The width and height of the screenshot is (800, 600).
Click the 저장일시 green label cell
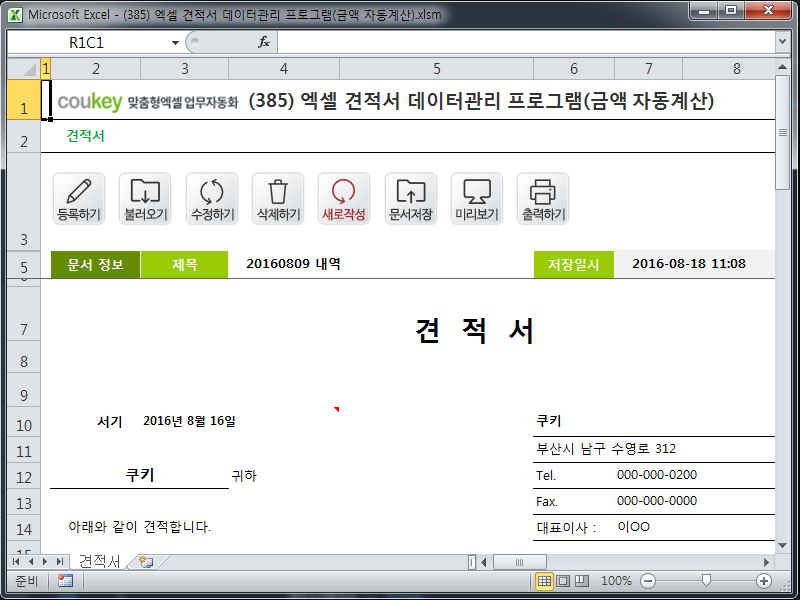click(573, 264)
